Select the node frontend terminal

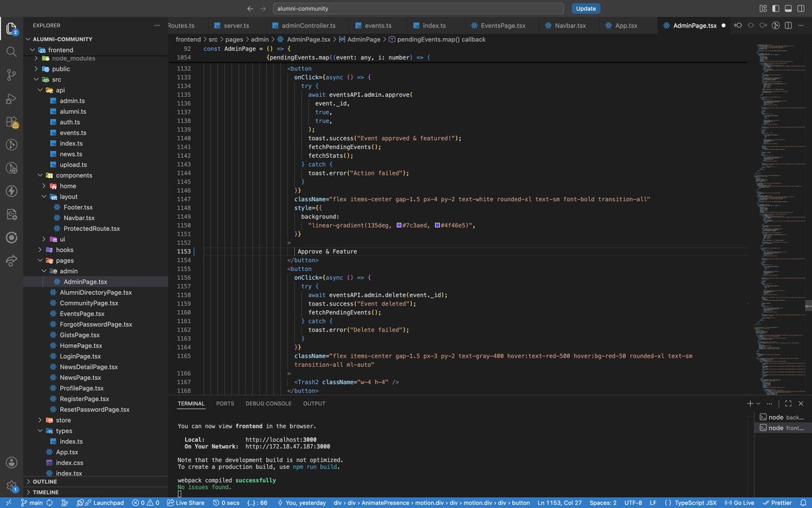(783, 428)
